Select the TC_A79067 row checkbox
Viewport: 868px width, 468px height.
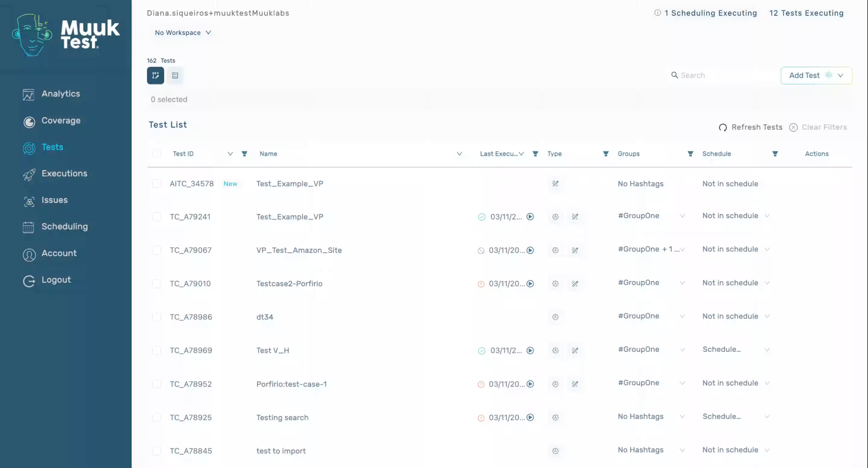tap(157, 250)
